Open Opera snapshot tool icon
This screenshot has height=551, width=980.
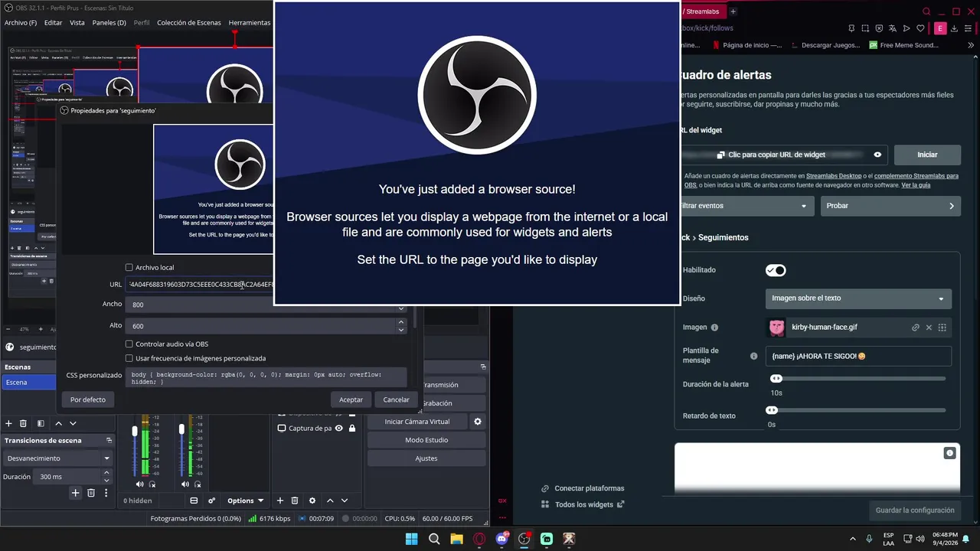tap(864, 28)
